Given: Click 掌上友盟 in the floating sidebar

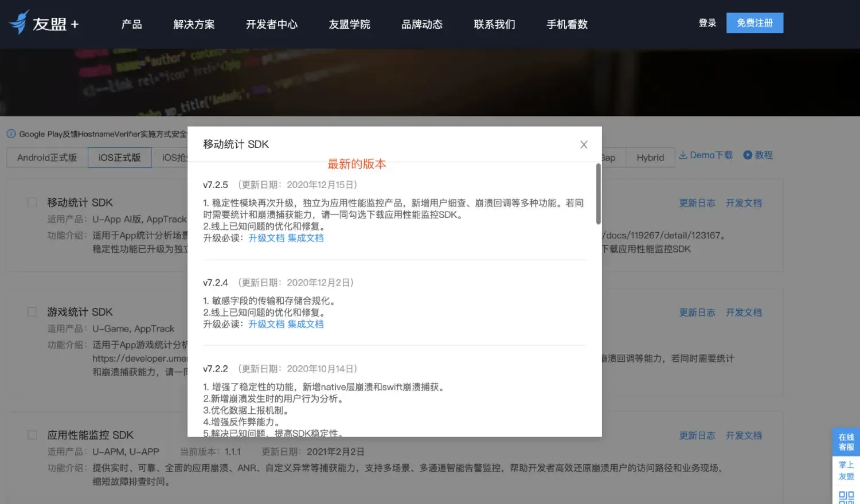Looking at the screenshot, I should [846, 470].
